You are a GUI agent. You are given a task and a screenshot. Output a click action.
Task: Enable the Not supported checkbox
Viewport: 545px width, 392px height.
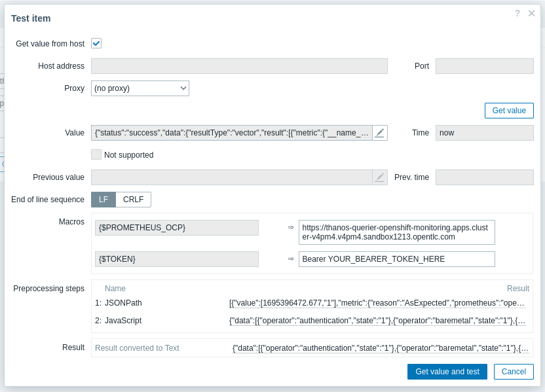click(x=96, y=155)
